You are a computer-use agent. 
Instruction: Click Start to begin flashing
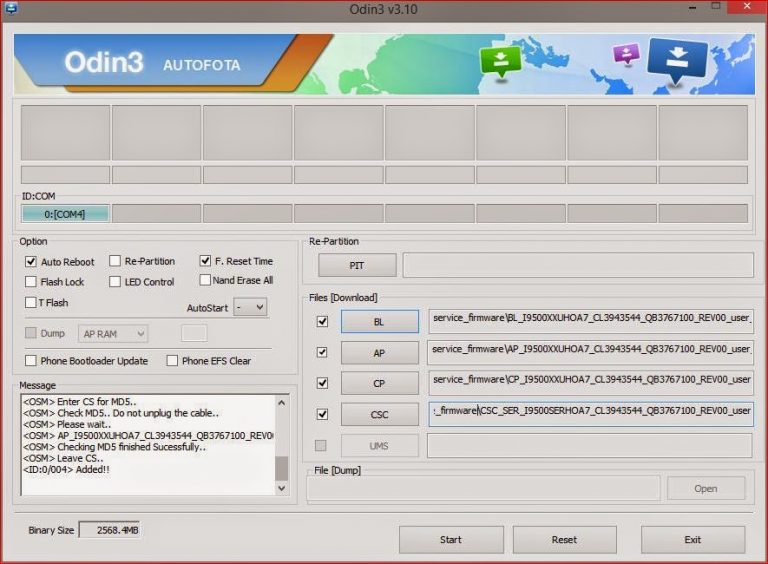(451, 540)
